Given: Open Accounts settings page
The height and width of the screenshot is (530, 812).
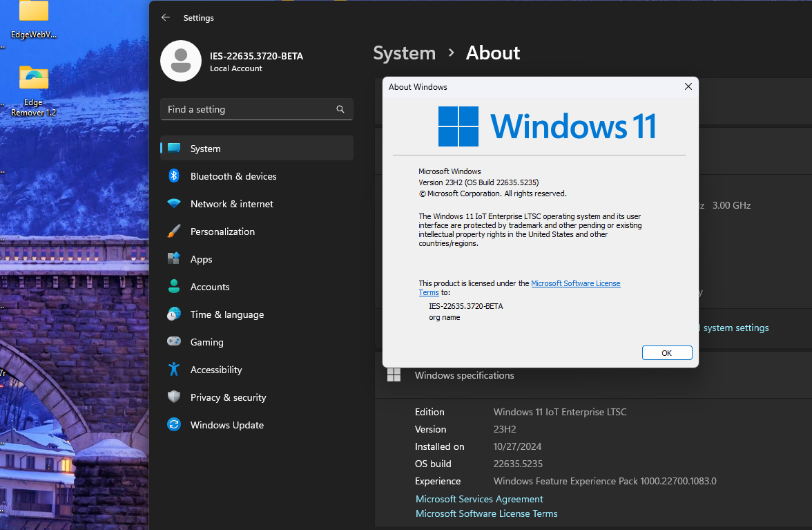Looking at the screenshot, I should (257, 287).
